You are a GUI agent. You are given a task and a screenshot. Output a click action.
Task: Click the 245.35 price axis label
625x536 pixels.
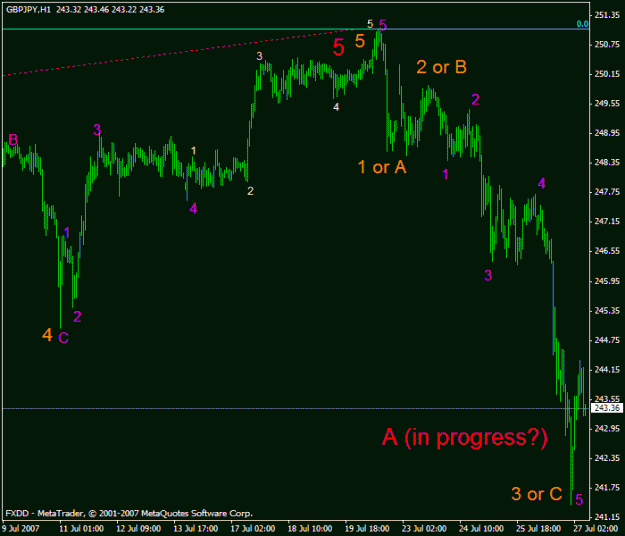[x=607, y=311]
